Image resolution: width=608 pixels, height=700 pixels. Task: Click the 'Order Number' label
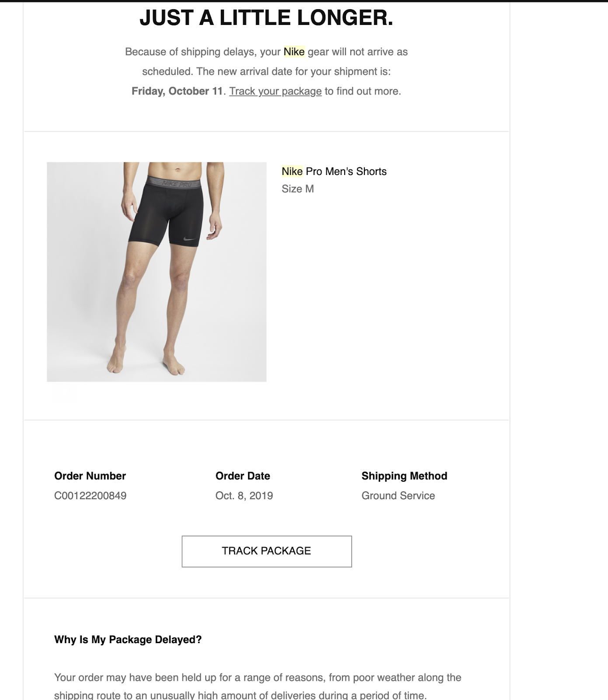(90, 476)
